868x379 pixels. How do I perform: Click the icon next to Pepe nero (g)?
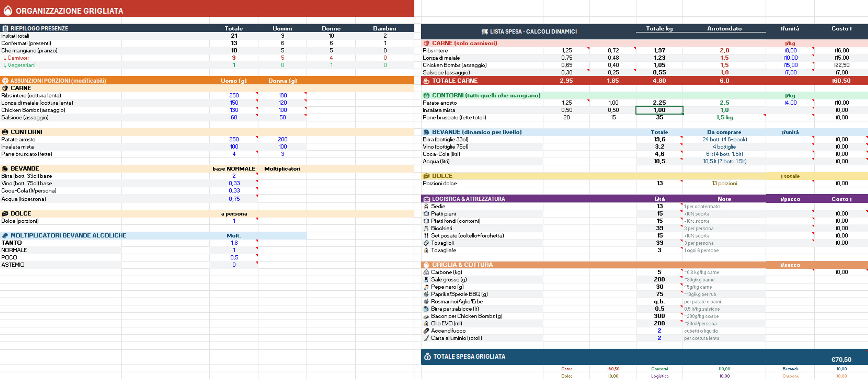tap(426, 287)
